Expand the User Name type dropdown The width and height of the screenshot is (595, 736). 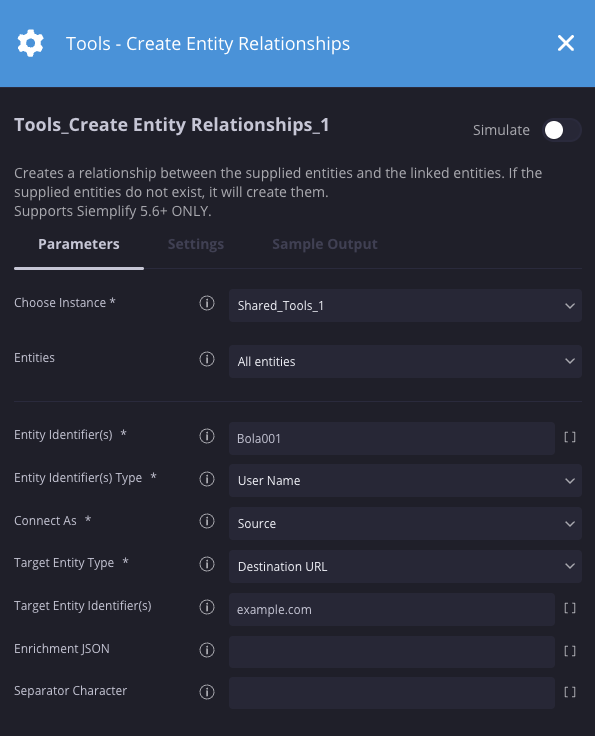(405, 481)
